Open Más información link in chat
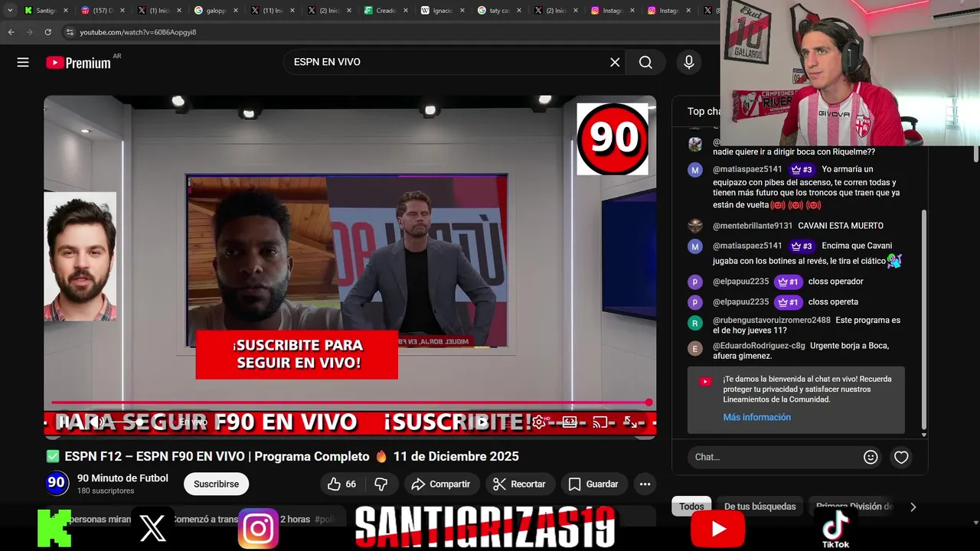980x551 pixels. coord(756,417)
